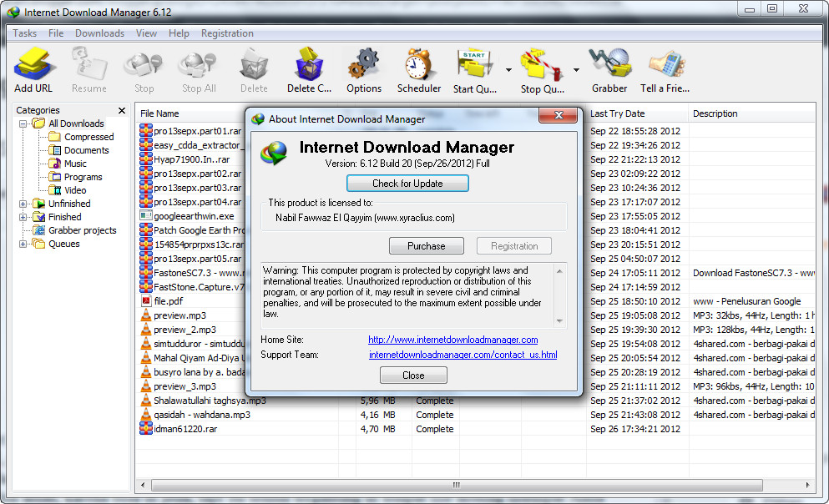Open the Downloads menu
Viewport: 829px width, 504px height.
pyautogui.click(x=99, y=33)
